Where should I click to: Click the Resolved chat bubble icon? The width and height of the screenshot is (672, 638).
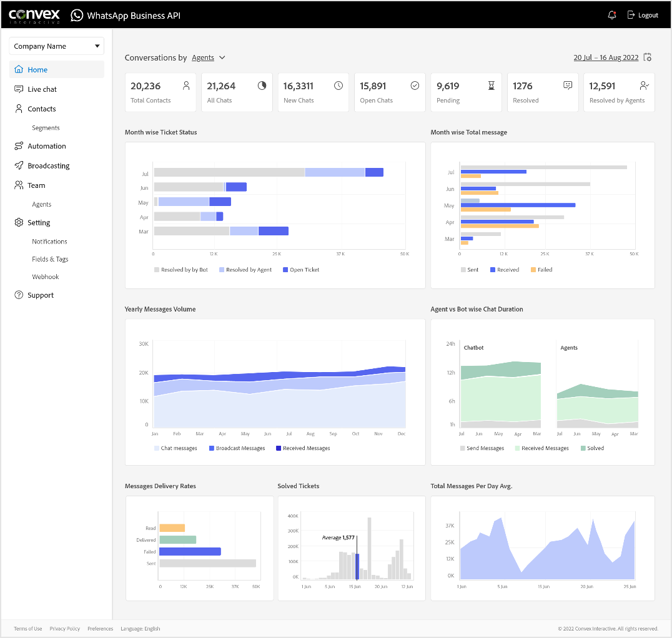click(567, 86)
